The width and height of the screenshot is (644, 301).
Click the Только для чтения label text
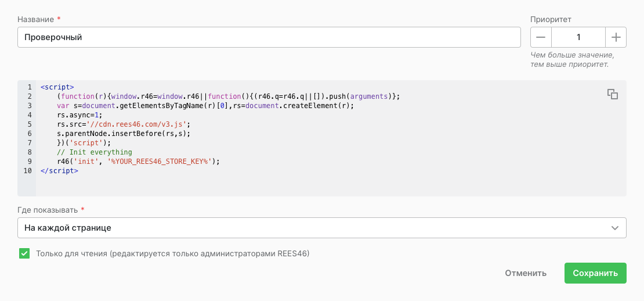pyautogui.click(x=172, y=253)
